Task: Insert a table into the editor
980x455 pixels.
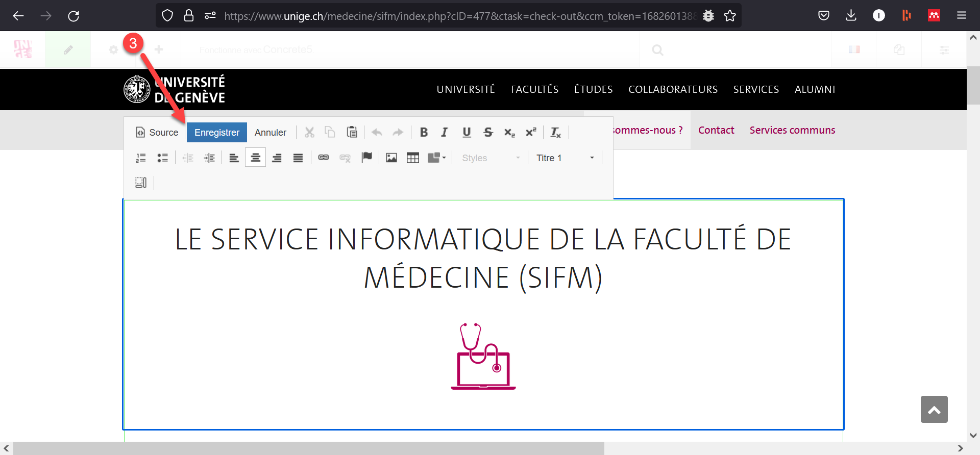Action: (413, 158)
